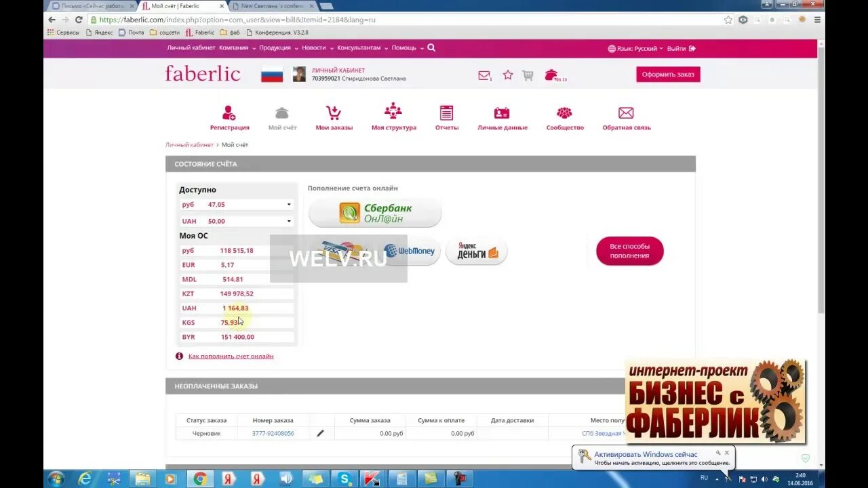868x488 pixels.
Task: Expand the Консультантам menu
Action: click(x=363, y=48)
